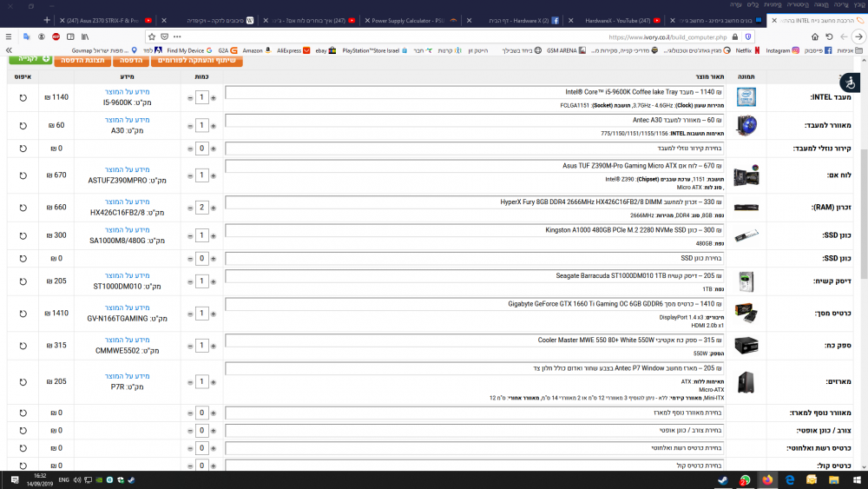Open the Library icon in the toolbar
This screenshot has height=489, width=868.
point(85,36)
